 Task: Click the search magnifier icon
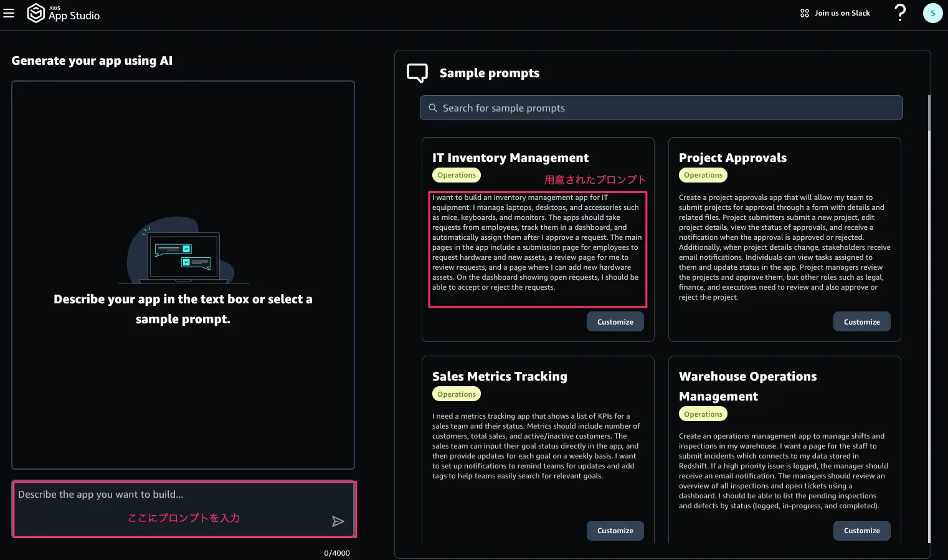(433, 108)
